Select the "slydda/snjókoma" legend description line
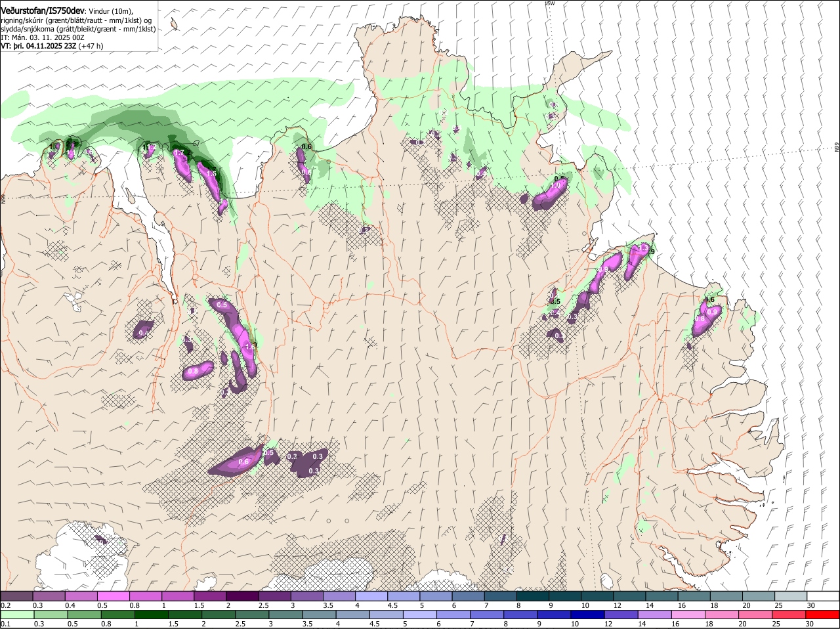This screenshot has width=840, height=629. pos(78,29)
